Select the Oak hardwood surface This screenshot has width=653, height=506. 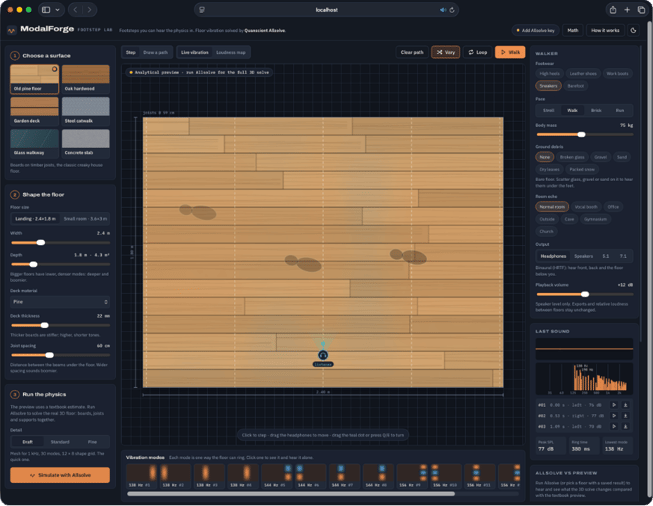pos(85,79)
